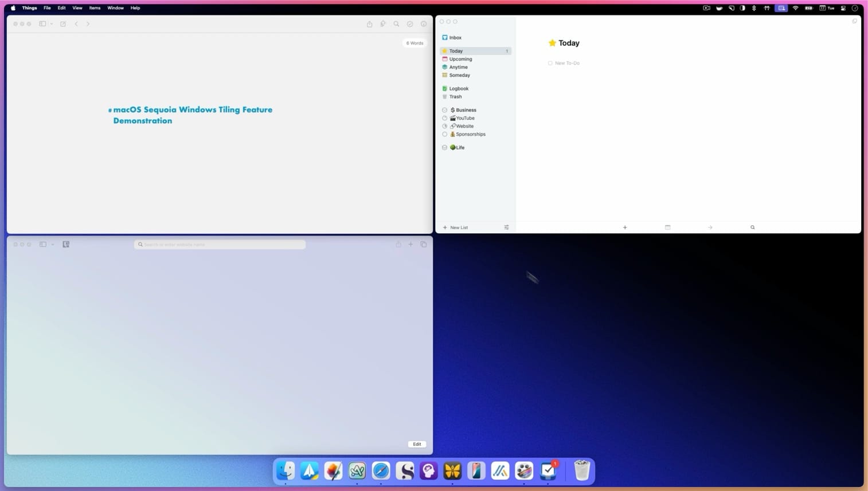Click the forward arrow icon in Things bottom toolbar
The height and width of the screenshot is (491, 868).
click(x=710, y=227)
